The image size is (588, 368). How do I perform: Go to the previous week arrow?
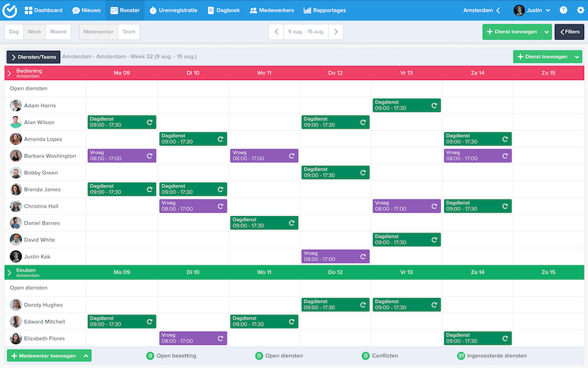276,32
